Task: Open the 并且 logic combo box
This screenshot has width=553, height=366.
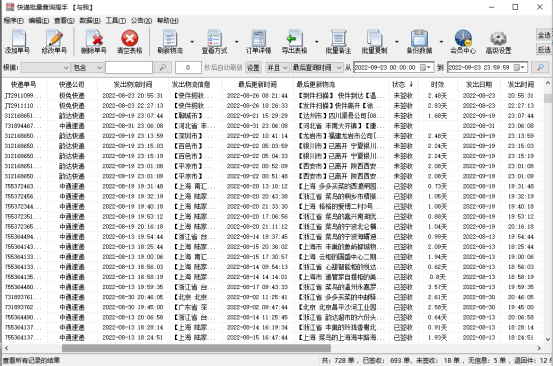Action: pyautogui.click(x=277, y=67)
